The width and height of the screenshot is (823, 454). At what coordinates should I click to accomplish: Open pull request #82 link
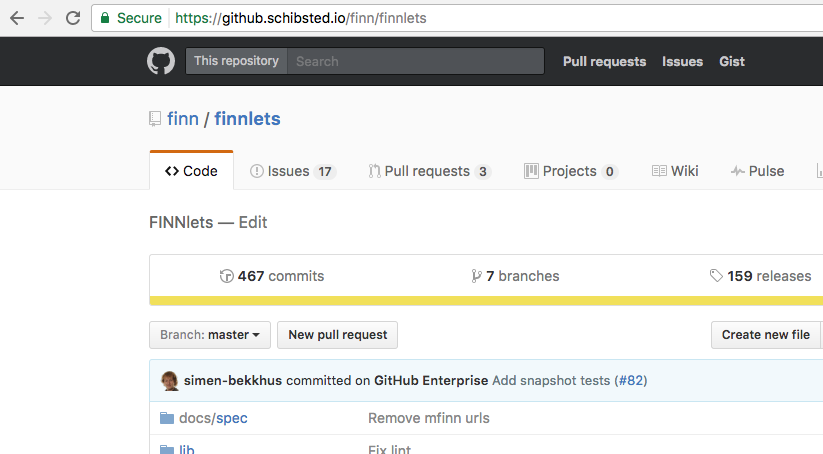tap(631, 381)
